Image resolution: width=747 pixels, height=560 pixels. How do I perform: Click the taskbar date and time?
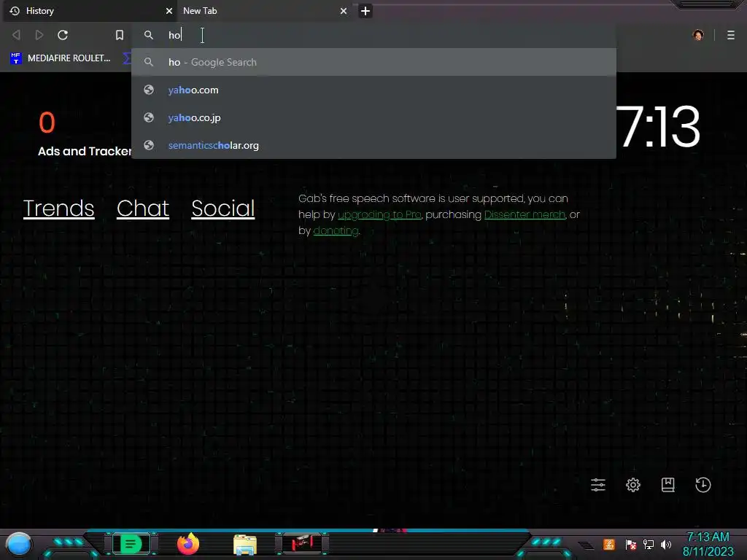708,544
